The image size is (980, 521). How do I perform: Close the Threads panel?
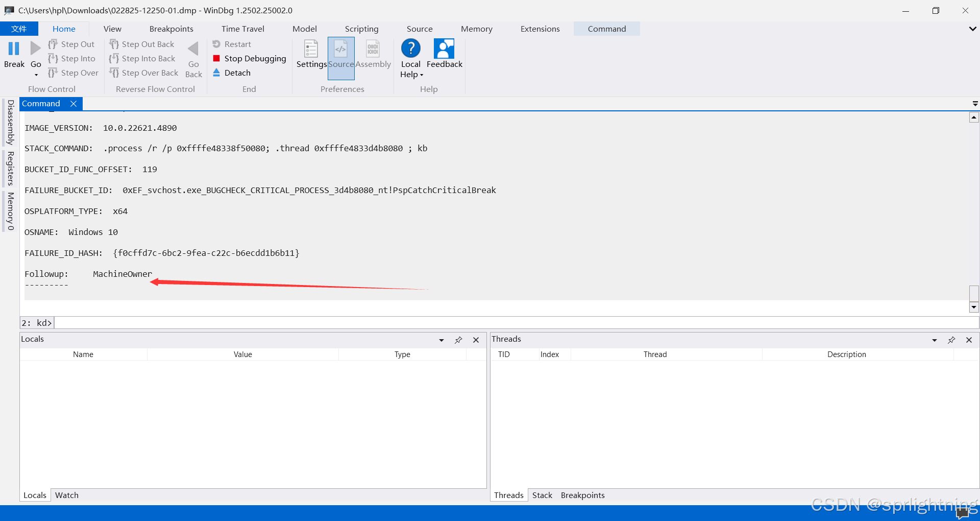[x=969, y=340]
